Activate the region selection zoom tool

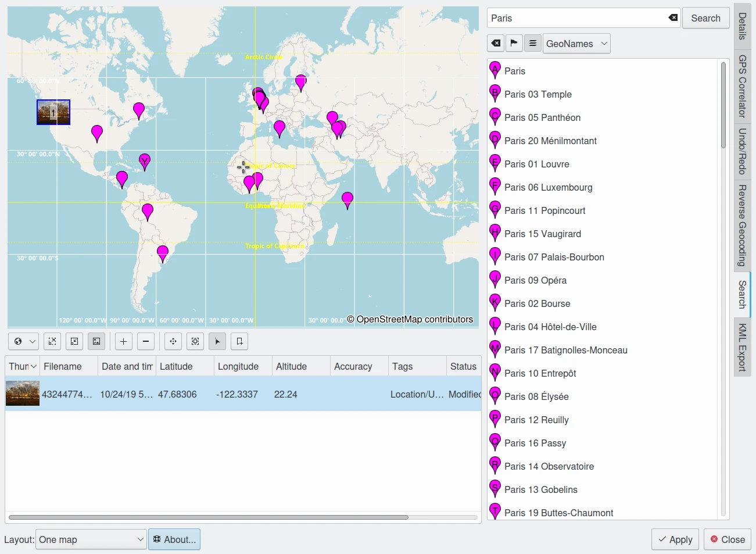pyautogui.click(x=195, y=341)
